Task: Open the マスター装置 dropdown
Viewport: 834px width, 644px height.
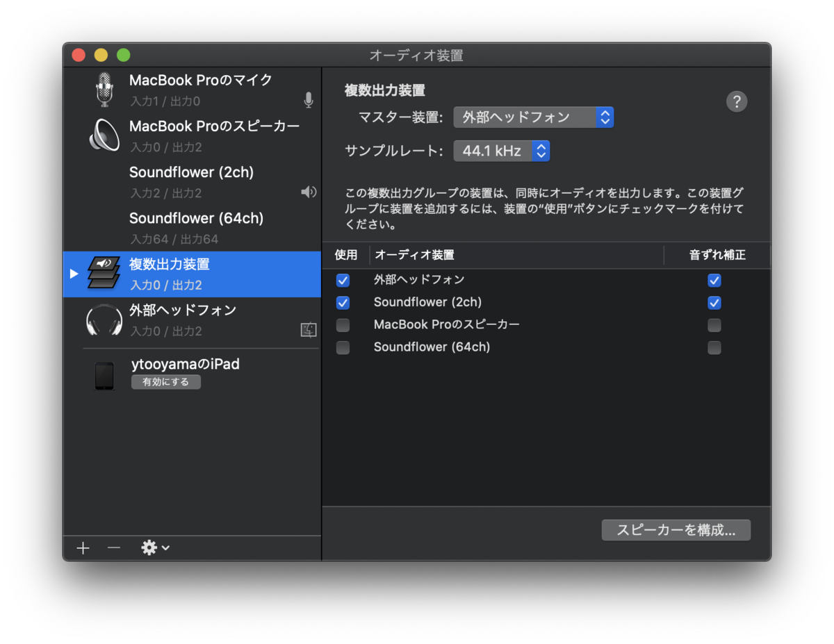Action: pos(534,117)
